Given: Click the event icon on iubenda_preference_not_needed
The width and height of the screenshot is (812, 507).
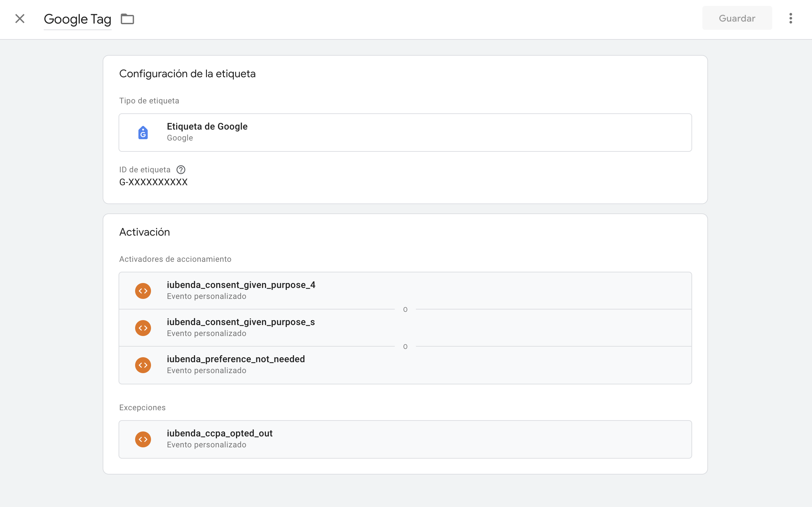Looking at the screenshot, I should click(x=143, y=365).
